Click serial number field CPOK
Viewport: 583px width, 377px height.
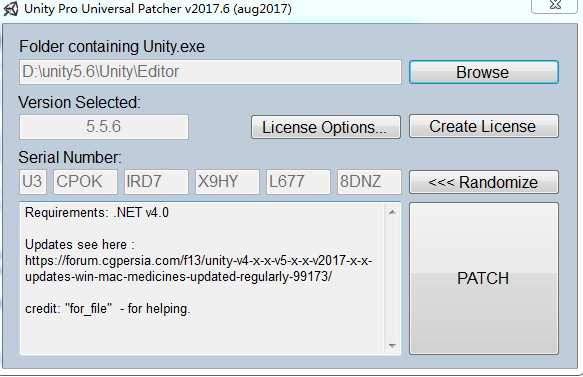[85, 182]
